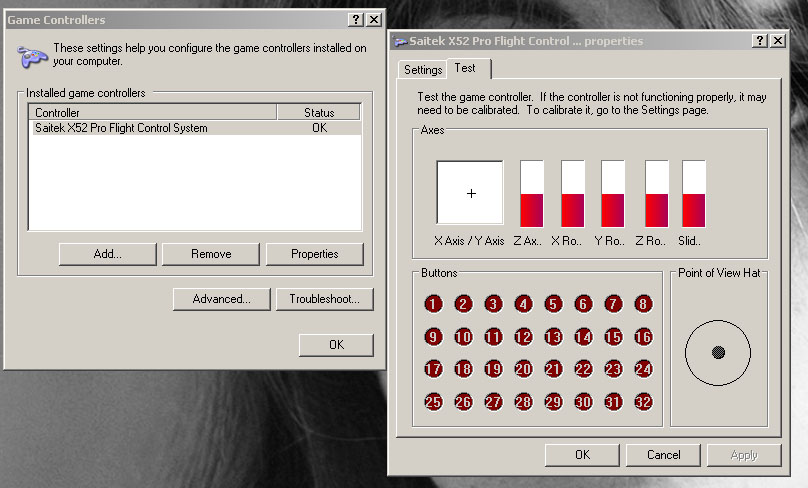Click button indicator 5
Screen dimensions: 808x488
click(x=553, y=304)
